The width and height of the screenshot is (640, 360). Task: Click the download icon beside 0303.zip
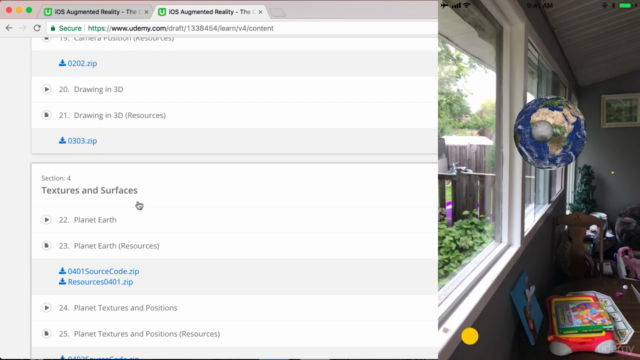pos(62,140)
